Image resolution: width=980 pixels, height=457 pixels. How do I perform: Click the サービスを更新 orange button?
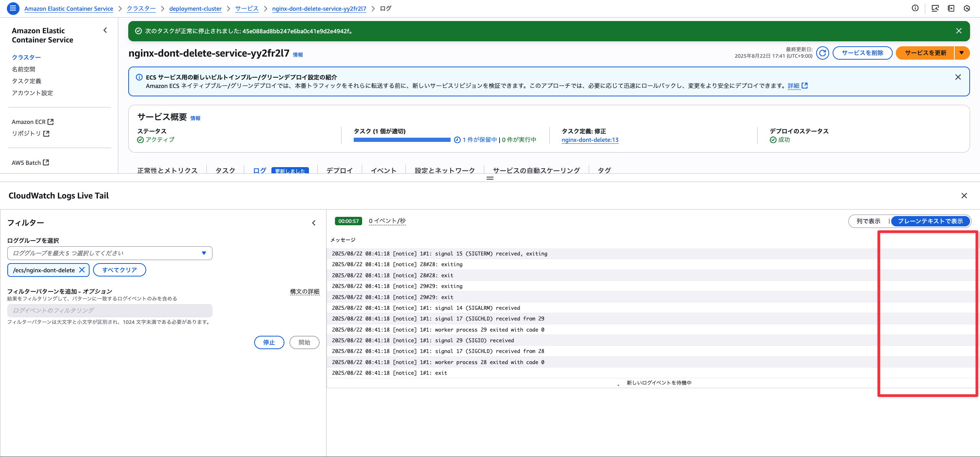925,53
